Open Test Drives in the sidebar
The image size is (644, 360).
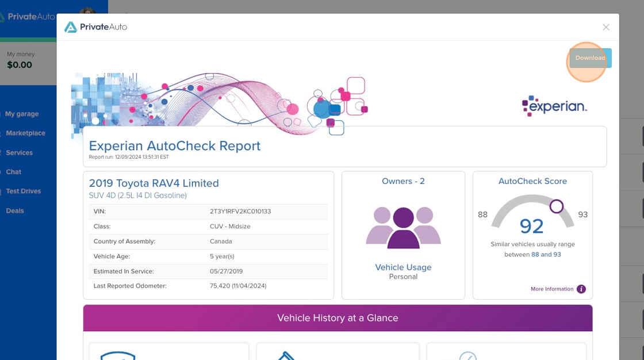[x=24, y=191]
